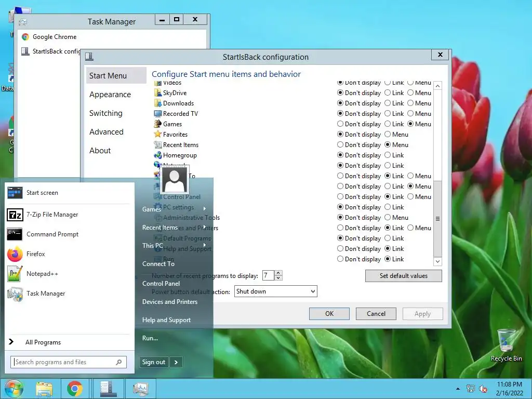Click the network tray icon
Screen dimensions: 532x399
(x=471, y=389)
